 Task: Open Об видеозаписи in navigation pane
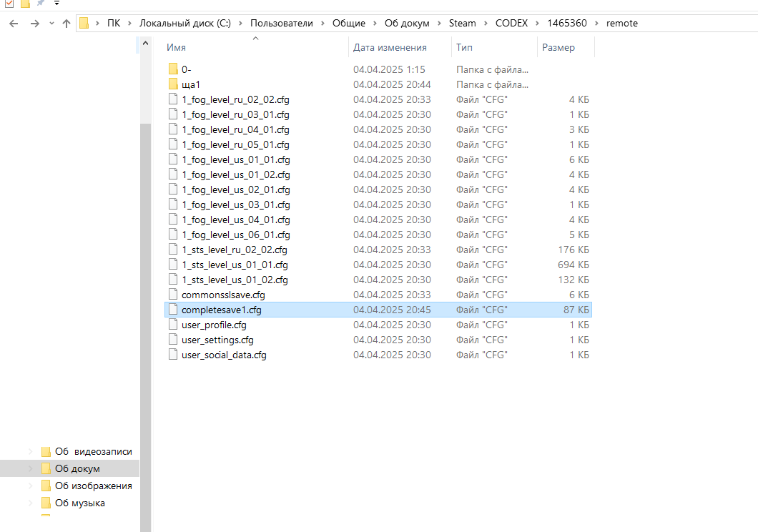coord(93,451)
